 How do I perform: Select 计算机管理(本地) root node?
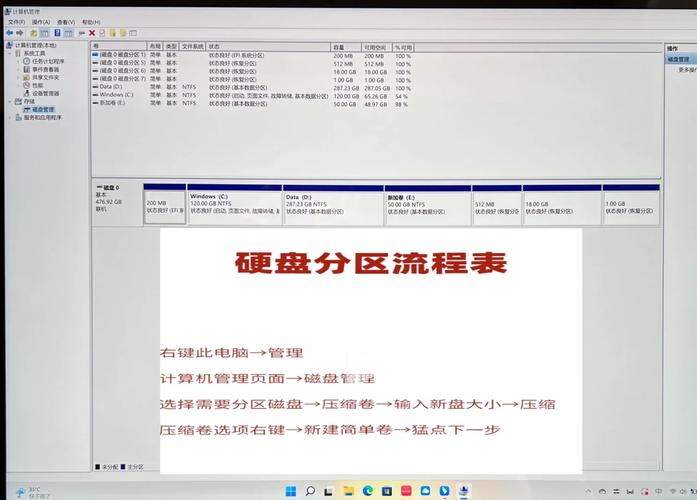coord(36,45)
